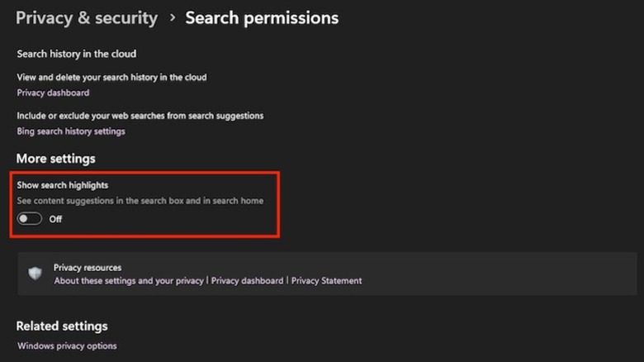This screenshot has width=644, height=362.
Task: Click the More settings heading
Action: tap(55, 158)
